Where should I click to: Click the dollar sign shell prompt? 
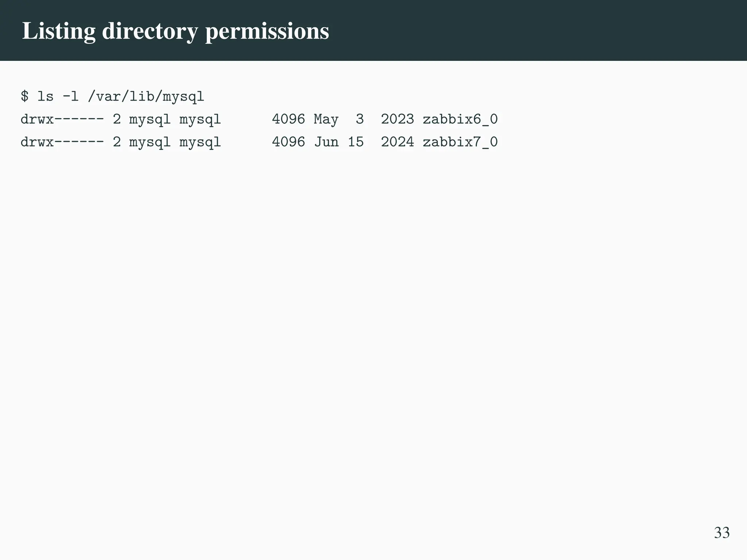pyautogui.click(x=24, y=97)
